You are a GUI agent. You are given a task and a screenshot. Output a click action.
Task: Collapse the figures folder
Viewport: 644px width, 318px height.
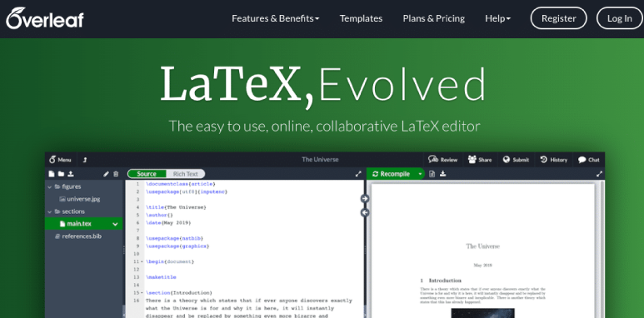click(x=50, y=186)
